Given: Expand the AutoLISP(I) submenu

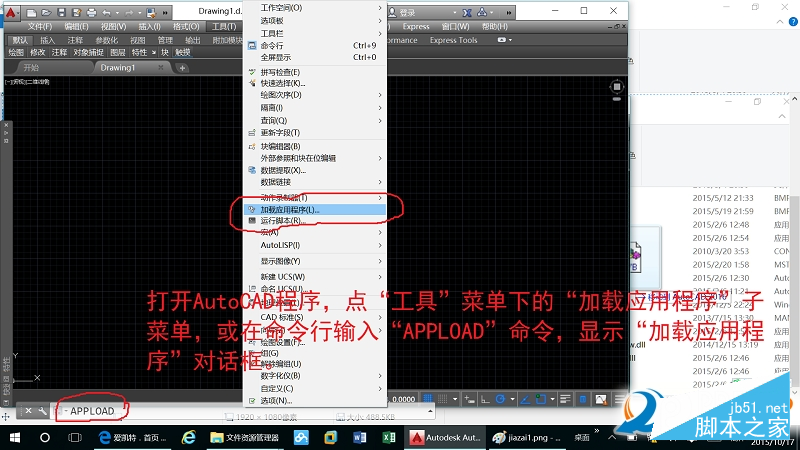Looking at the screenshot, I should click(315, 245).
